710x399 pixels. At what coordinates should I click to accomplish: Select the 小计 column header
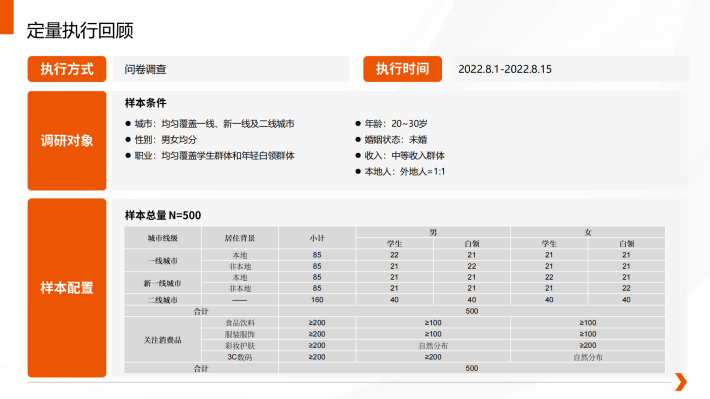click(x=317, y=238)
